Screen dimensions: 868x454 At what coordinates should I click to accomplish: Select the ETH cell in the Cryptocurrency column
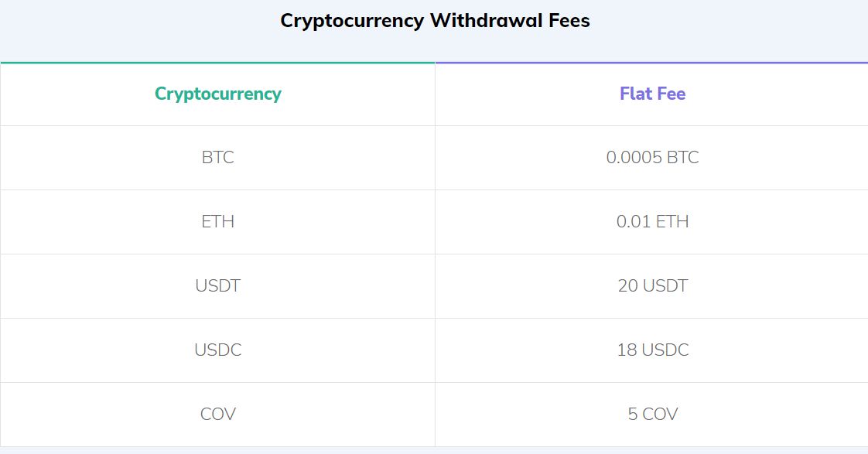[x=217, y=222]
